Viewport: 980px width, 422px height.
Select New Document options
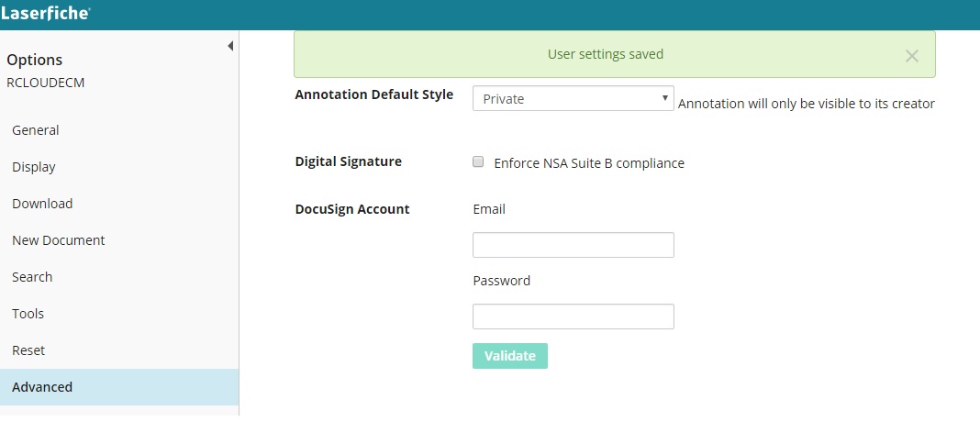(x=59, y=240)
